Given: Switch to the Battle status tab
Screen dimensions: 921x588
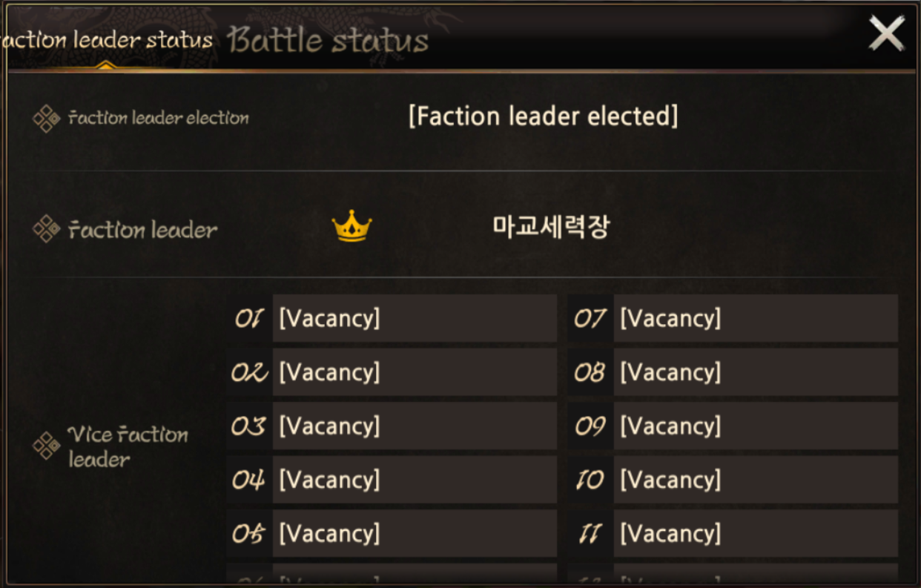Looking at the screenshot, I should [328, 41].
